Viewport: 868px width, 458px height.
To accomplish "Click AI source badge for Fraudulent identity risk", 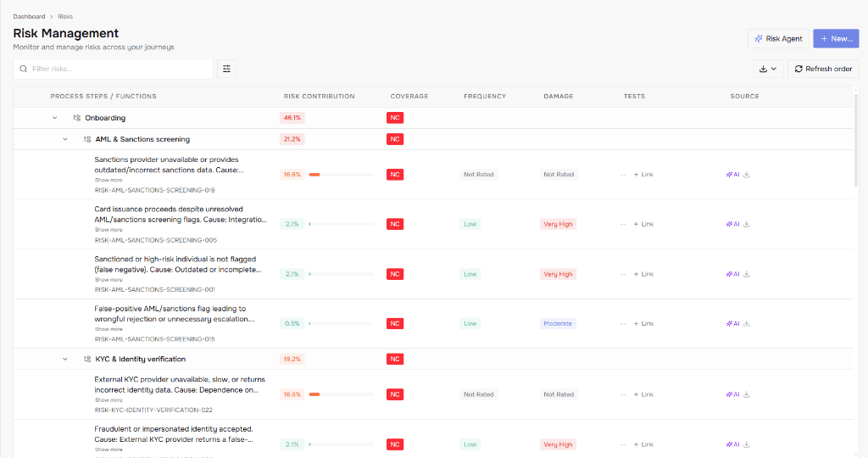I will tap(732, 444).
